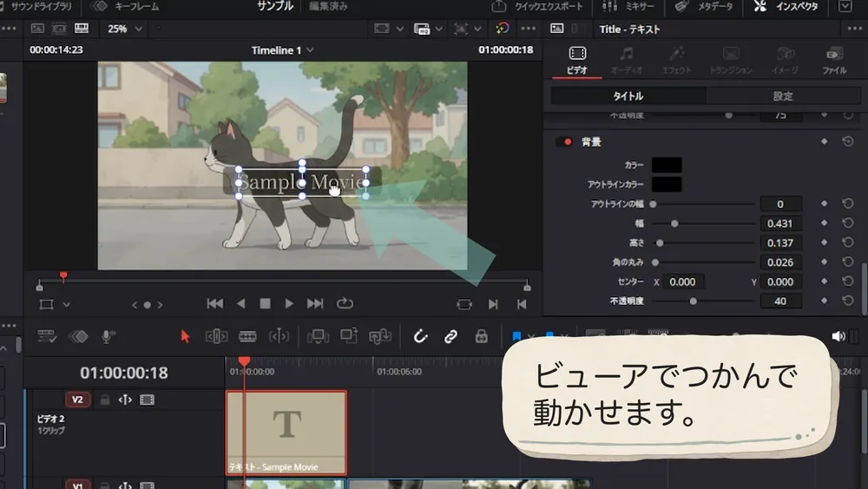Click the play button under viewer

coord(289,303)
